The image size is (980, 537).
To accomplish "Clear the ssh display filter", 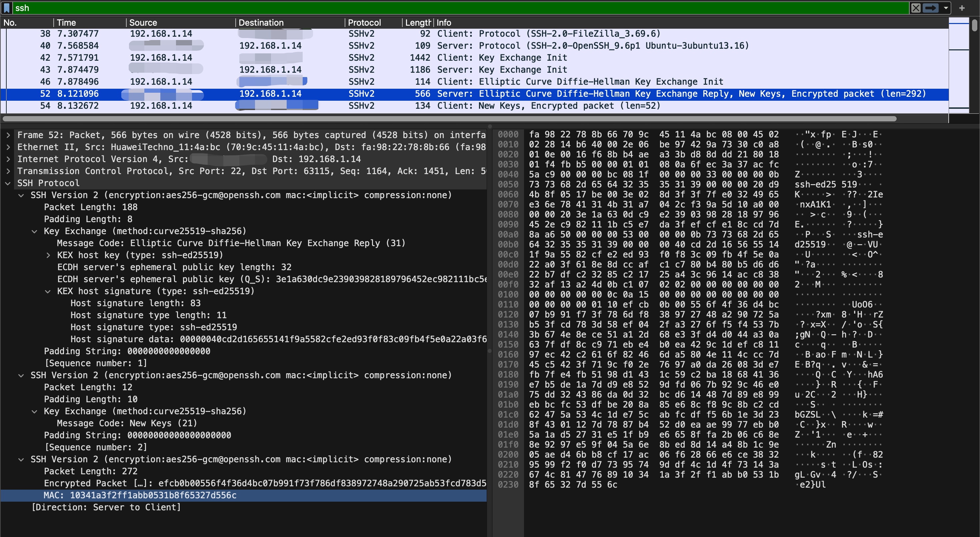I will [x=916, y=8].
